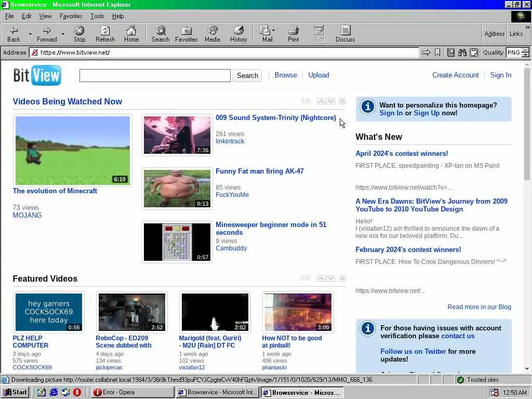Click the first quick launch notepad icon
532x399 pixels.
pos(42,392)
